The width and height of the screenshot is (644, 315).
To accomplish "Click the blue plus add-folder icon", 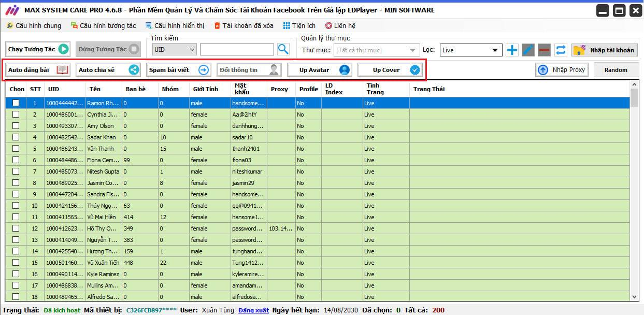I will (x=512, y=50).
